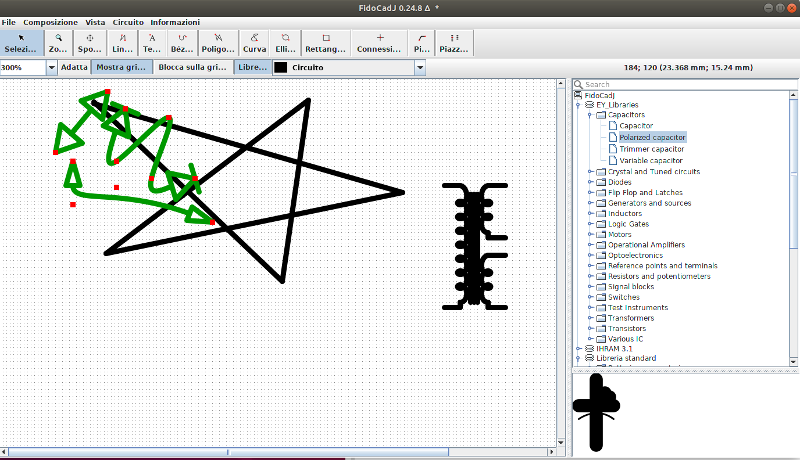This screenshot has height=460, width=800.
Task: Open the Circuito layer dropdown
Action: pyautogui.click(x=420, y=67)
